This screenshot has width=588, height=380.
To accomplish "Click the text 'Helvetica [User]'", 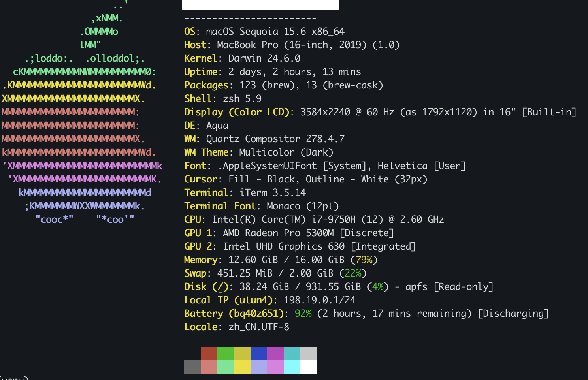I will point(422,166).
